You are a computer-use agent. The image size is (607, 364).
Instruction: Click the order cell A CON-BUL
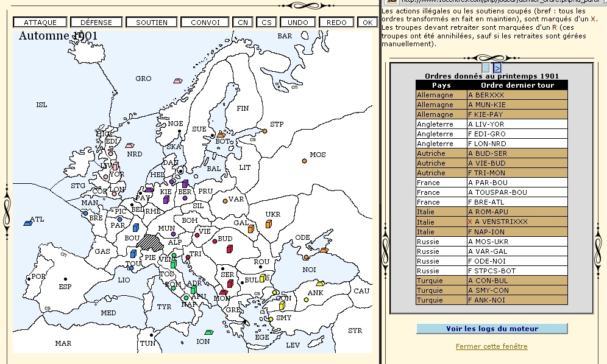(x=517, y=281)
